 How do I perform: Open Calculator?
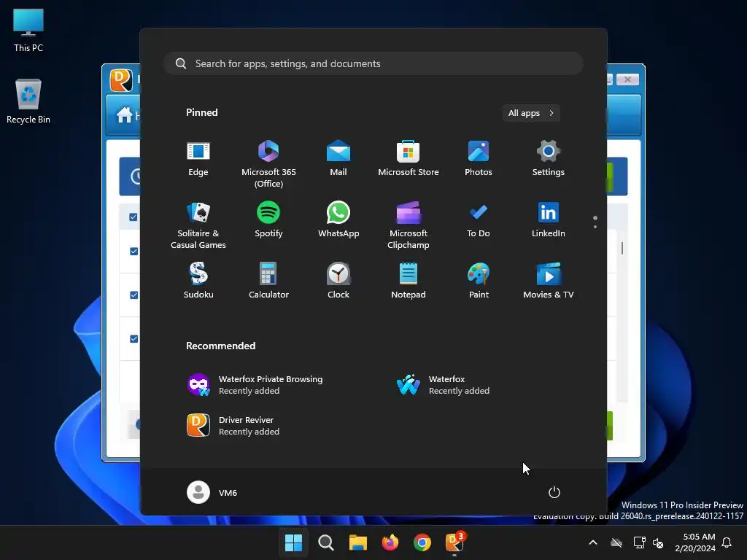click(268, 281)
